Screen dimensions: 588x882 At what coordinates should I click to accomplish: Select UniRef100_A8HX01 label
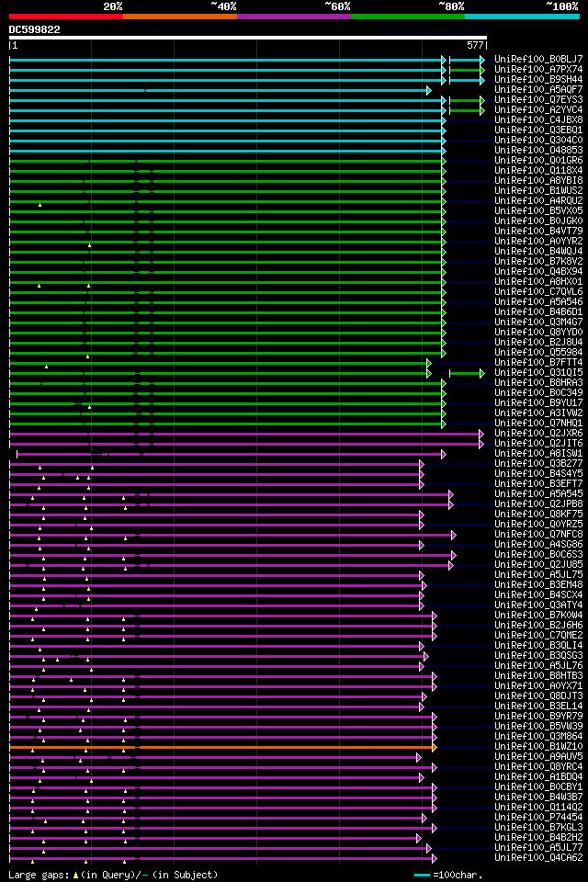[x=538, y=282]
